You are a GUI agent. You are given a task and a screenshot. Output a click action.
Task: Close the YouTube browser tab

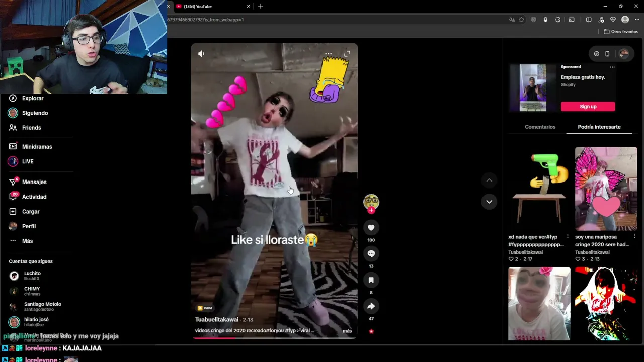tap(248, 6)
